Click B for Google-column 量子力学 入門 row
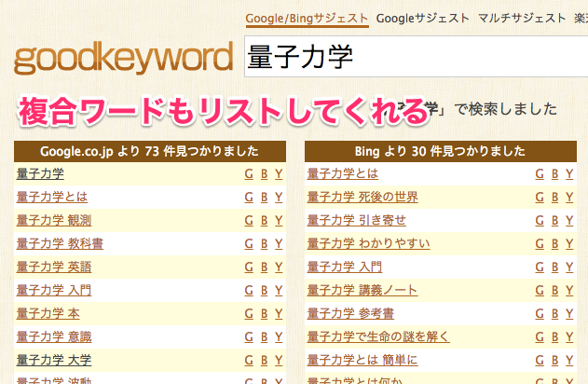This screenshot has width=588, height=384. pyautogui.click(x=264, y=290)
